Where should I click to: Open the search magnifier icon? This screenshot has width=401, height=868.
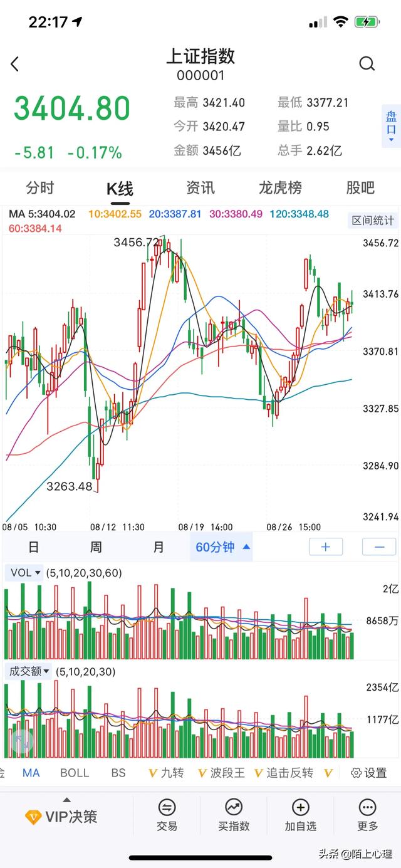pos(367,63)
